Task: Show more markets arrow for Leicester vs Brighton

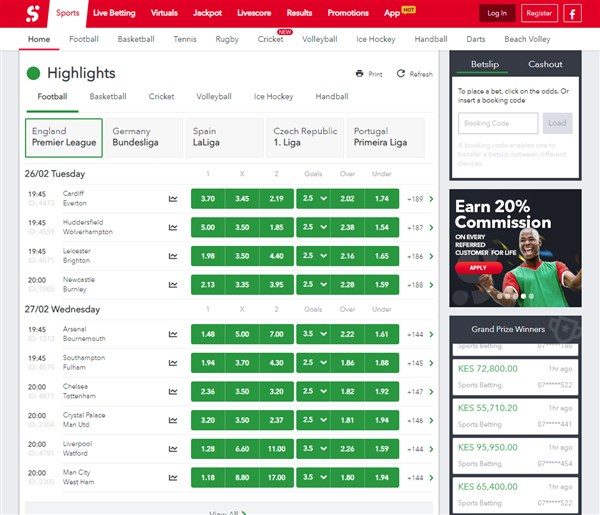Action: point(431,256)
